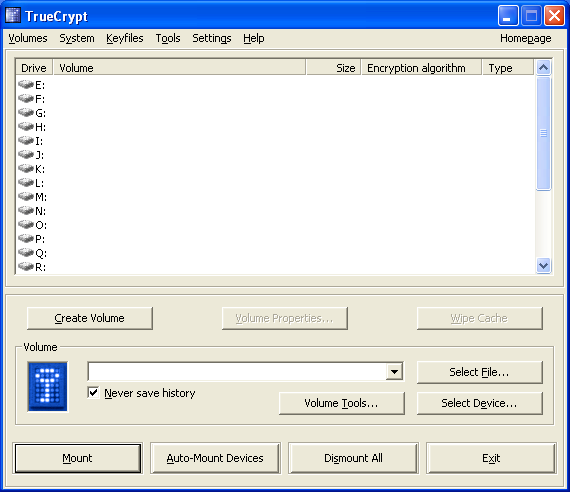Open the Help menu
Viewport: 571px width, 492px height.
tap(254, 38)
